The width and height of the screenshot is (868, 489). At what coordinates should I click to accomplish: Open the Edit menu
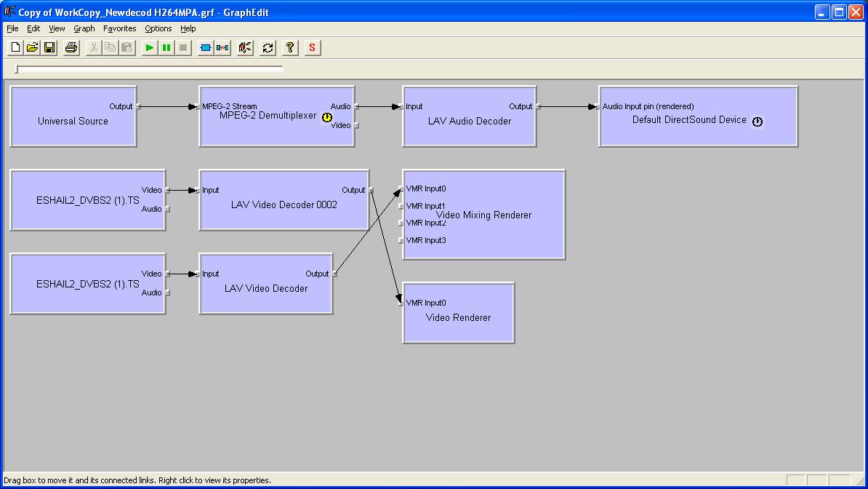(33, 28)
